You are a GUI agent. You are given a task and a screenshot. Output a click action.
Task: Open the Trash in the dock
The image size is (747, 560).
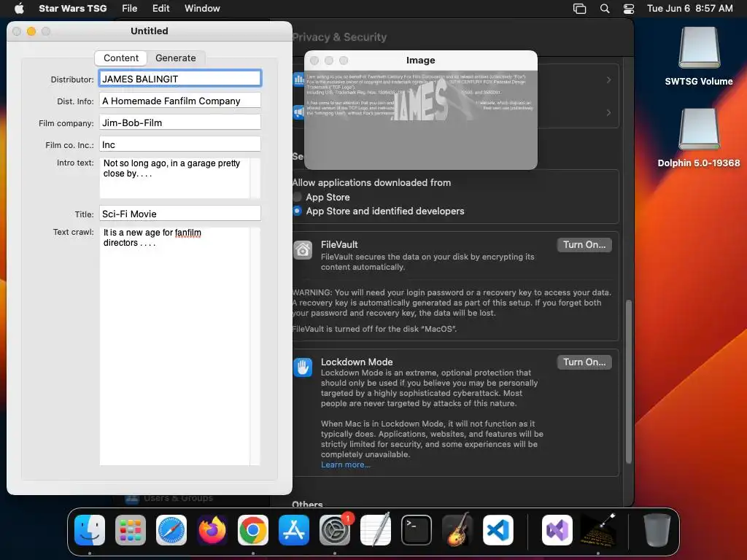pos(657,530)
